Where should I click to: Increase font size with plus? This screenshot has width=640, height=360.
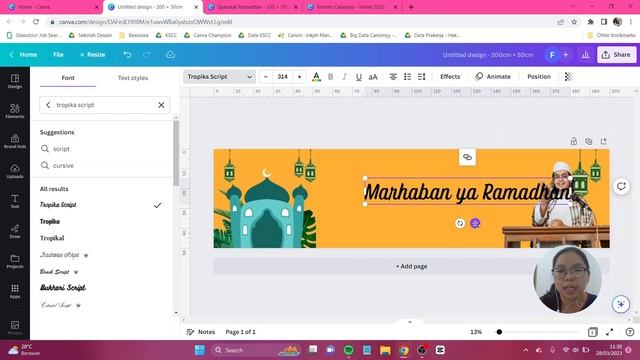(299, 77)
